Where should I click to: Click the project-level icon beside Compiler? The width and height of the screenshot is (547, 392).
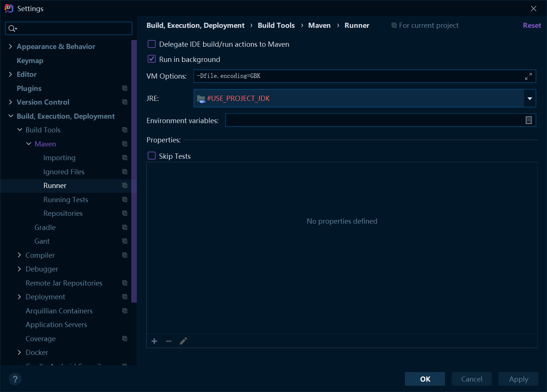pos(125,255)
